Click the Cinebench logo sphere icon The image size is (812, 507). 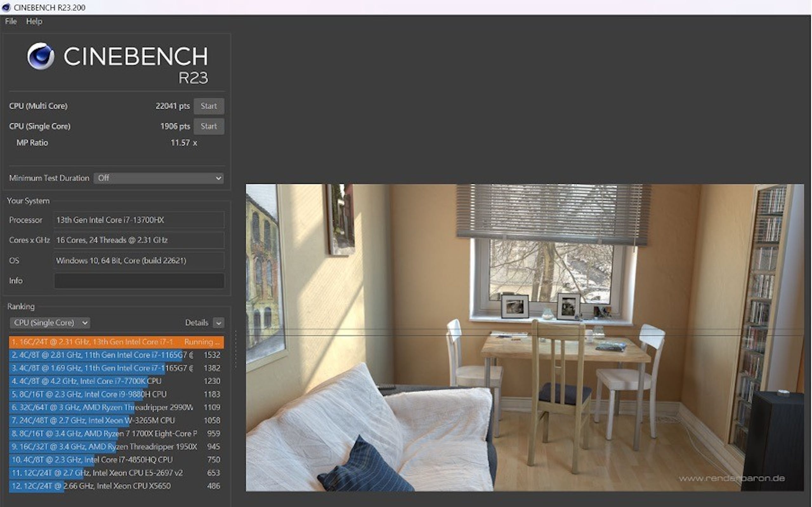pos(41,56)
